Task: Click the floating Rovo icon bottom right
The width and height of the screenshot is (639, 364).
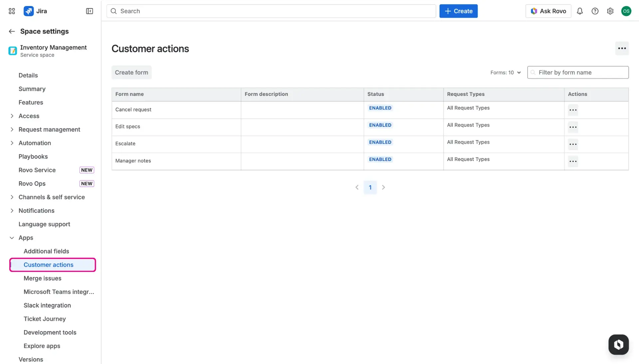Action: click(618, 344)
